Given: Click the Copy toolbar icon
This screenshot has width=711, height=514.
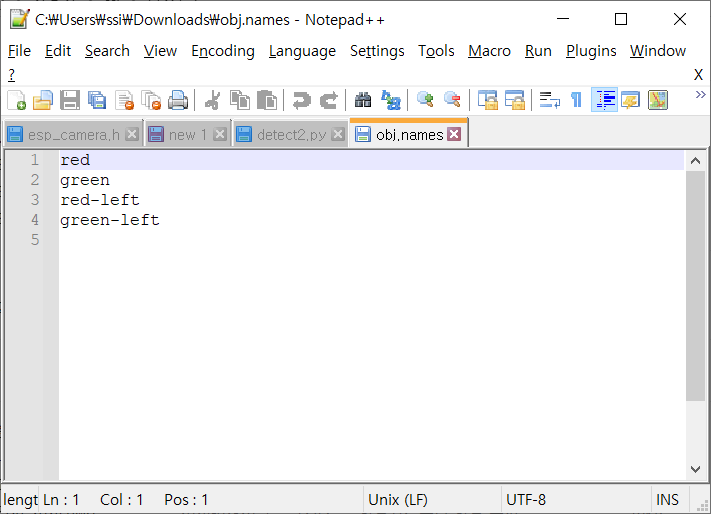Looking at the screenshot, I should 239,100.
